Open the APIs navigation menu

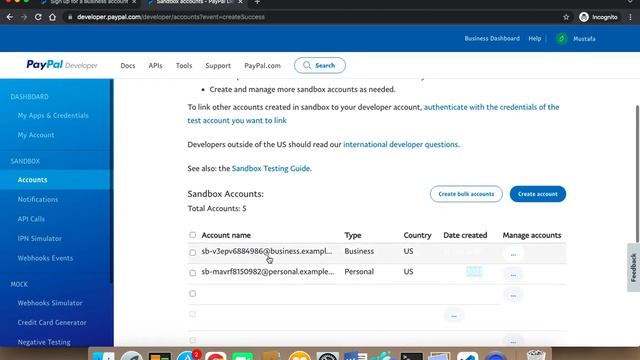(156, 66)
